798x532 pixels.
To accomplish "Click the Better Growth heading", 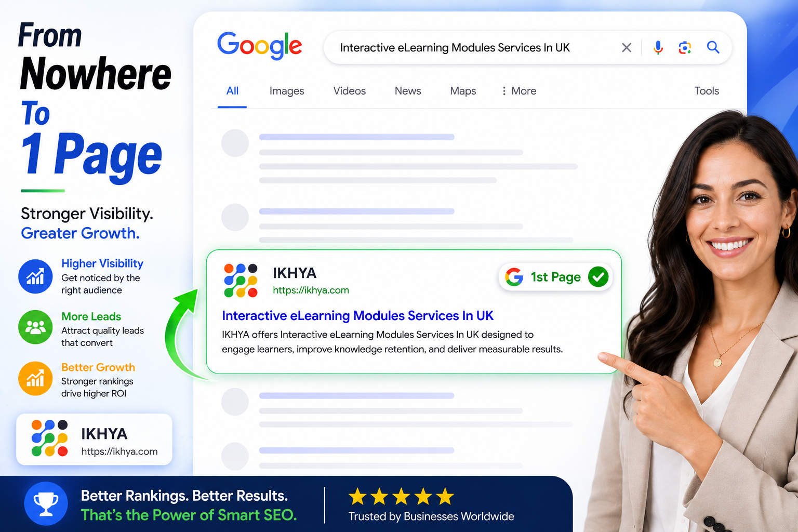I will coord(98,367).
